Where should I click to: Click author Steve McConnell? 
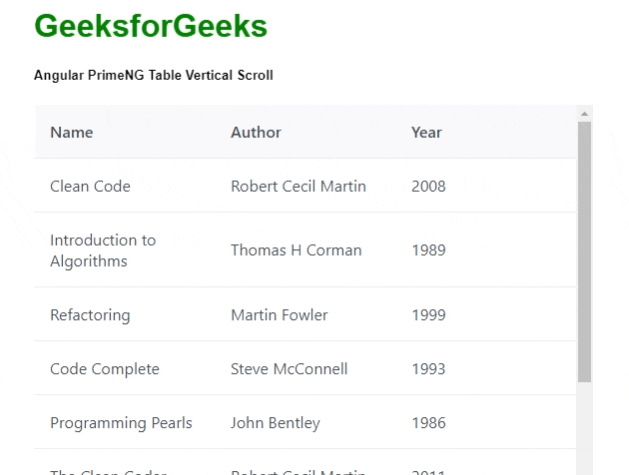289,369
